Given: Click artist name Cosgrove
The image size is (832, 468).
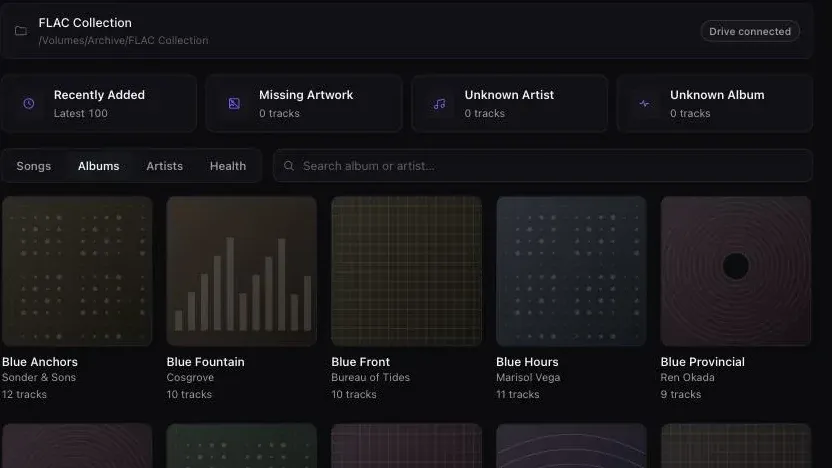Looking at the screenshot, I should point(190,377).
